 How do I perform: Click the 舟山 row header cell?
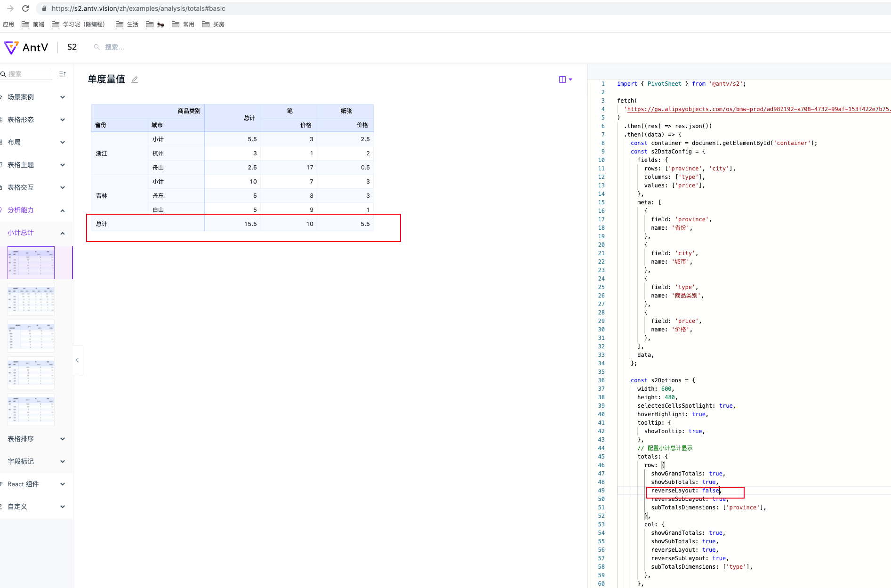(x=176, y=168)
